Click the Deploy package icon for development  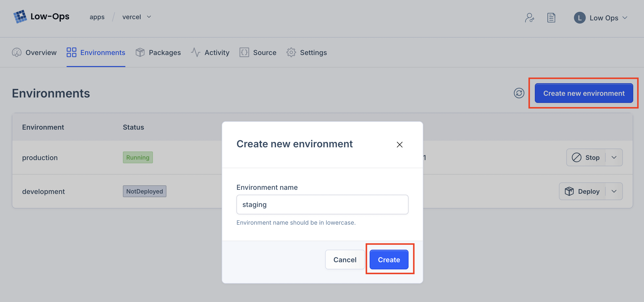(x=570, y=191)
